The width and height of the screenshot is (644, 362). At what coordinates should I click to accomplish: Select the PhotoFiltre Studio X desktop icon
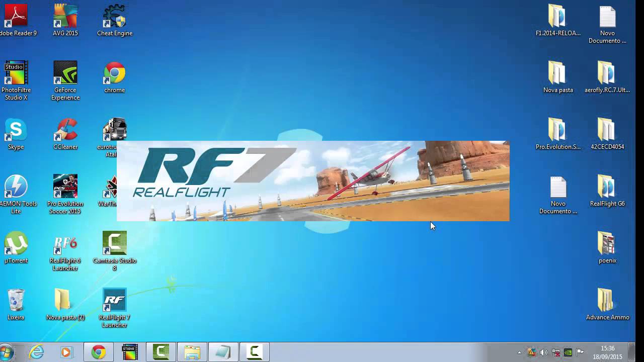[16, 80]
